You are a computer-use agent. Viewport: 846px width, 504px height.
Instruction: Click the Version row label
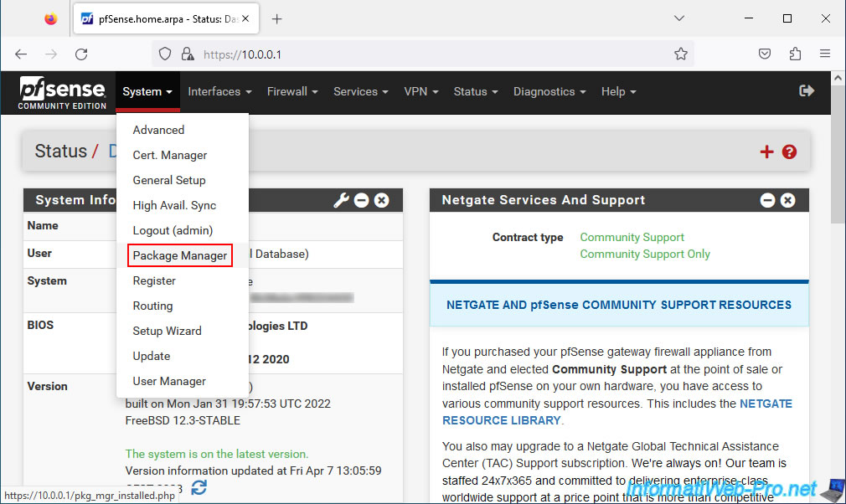pyautogui.click(x=48, y=386)
